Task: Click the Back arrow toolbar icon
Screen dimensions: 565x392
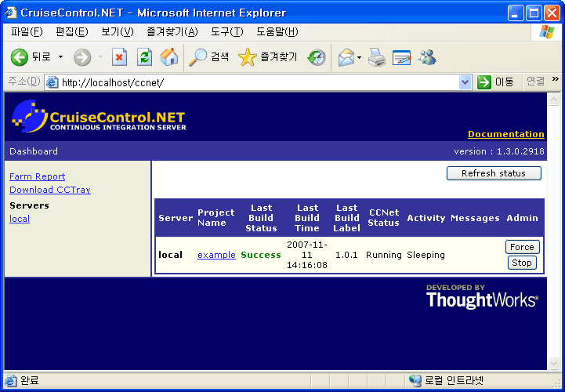Action: (x=20, y=57)
